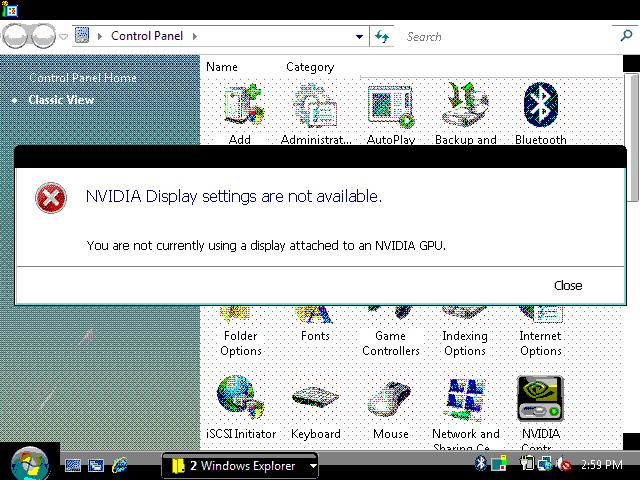
Task: Go forward with the Forward button
Action: 43,36
